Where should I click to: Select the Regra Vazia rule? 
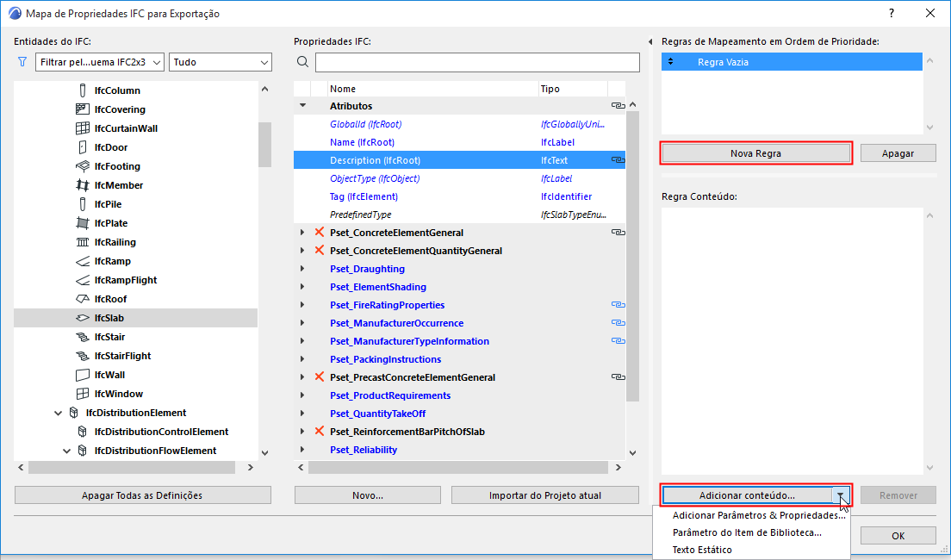792,62
